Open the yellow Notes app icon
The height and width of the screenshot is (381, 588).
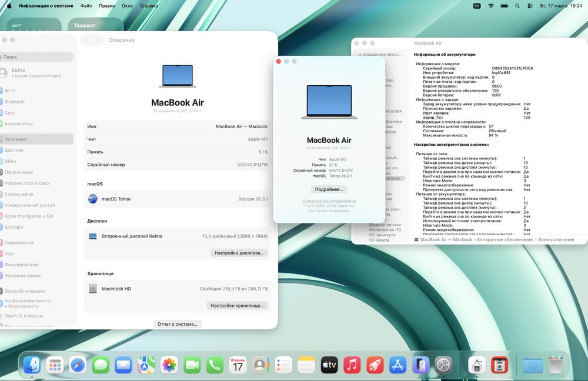[306, 365]
